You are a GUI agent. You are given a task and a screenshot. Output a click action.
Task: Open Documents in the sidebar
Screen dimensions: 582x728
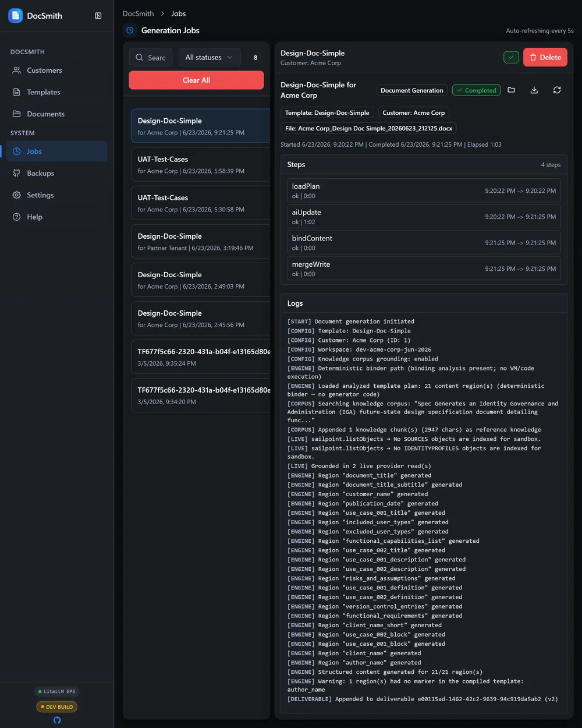(57, 114)
